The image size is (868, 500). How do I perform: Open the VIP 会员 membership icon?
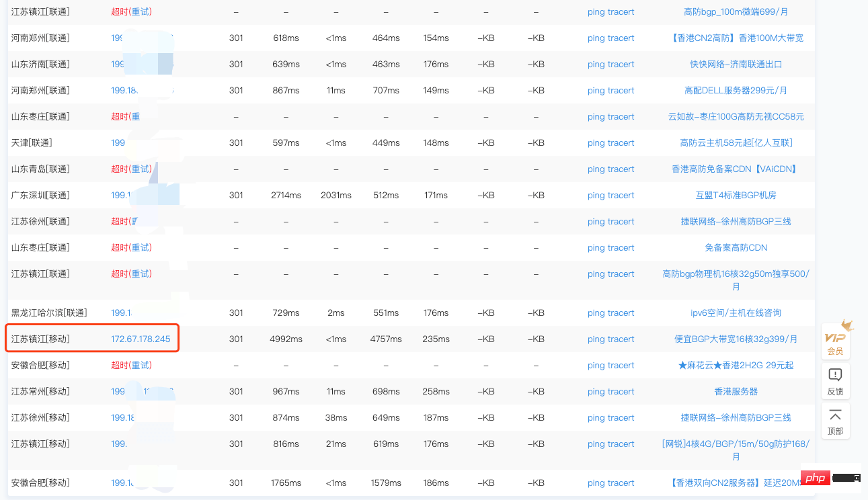point(835,340)
